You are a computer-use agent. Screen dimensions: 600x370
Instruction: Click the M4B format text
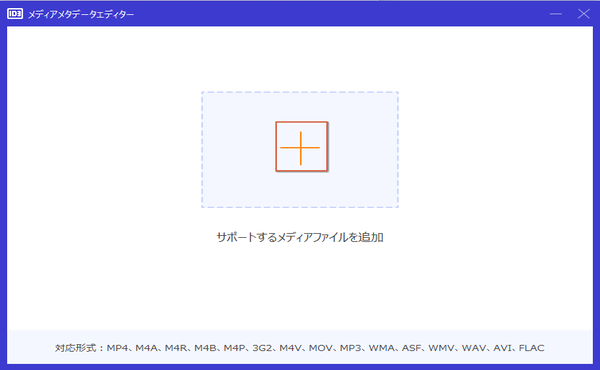pyautogui.click(x=205, y=348)
